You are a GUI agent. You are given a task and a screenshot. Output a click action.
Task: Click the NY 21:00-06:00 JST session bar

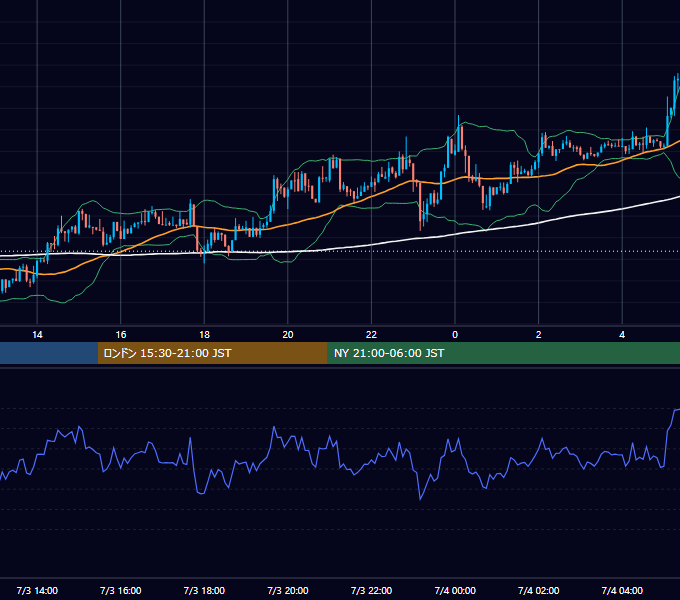(503, 353)
